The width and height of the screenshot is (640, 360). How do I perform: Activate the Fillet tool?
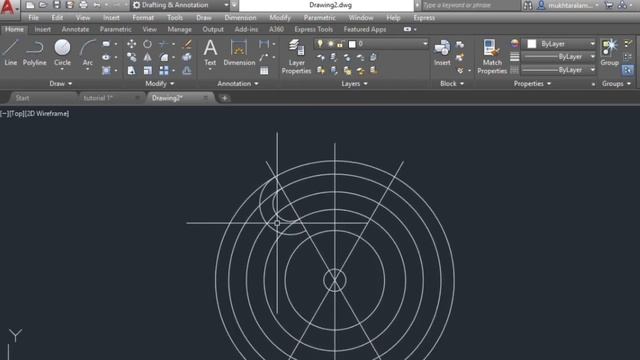pyautogui.click(x=164, y=57)
